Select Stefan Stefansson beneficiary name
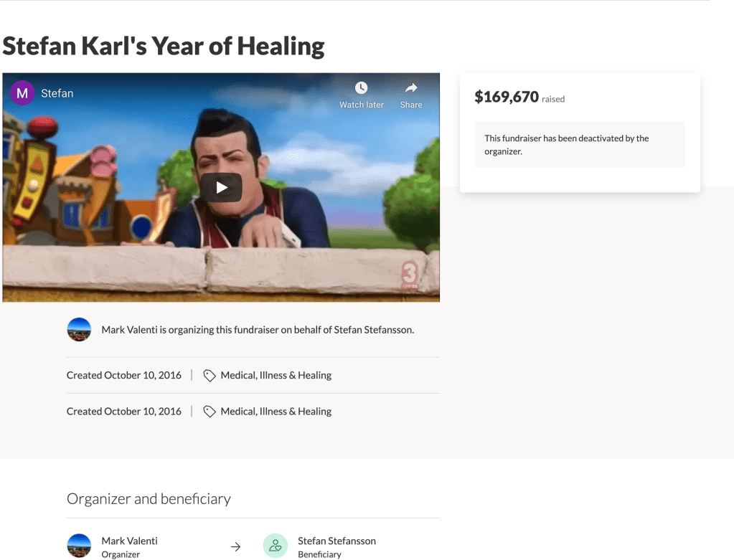The width and height of the screenshot is (734, 560). pyautogui.click(x=337, y=541)
